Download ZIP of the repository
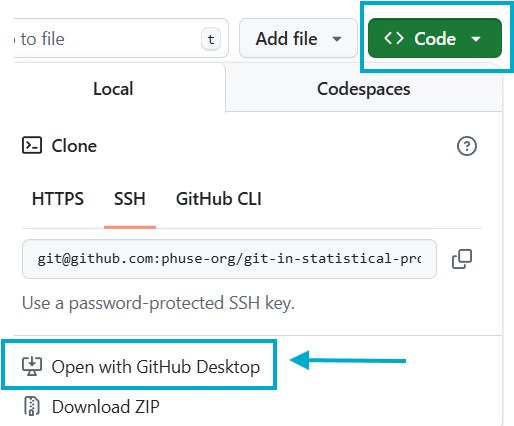This screenshot has height=426, width=514. tap(92, 407)
